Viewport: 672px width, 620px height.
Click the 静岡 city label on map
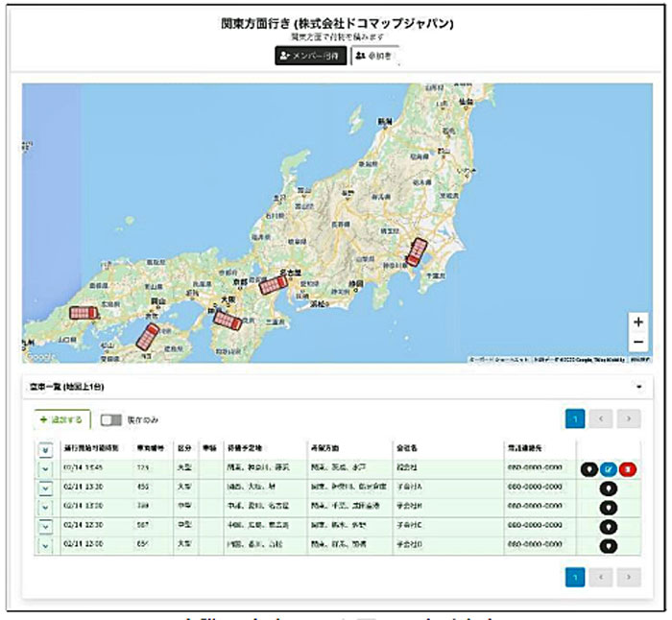point(356,283)
